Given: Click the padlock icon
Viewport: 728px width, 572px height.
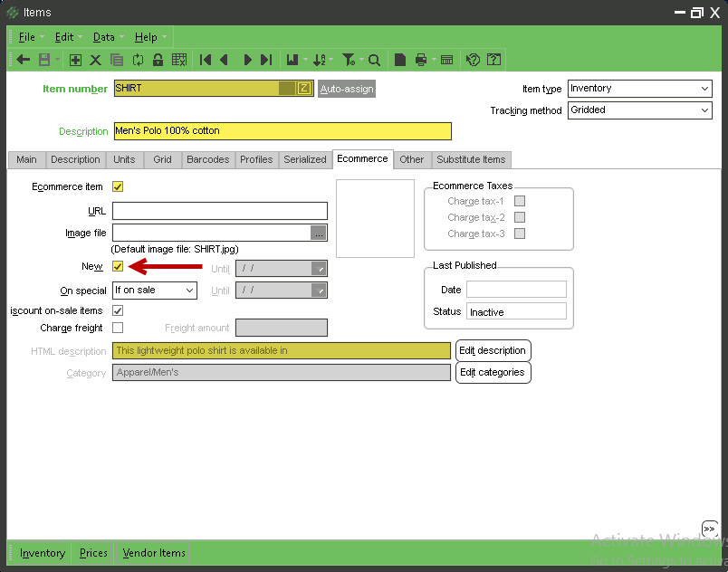Looking at the screenshot, I should tap(158, 60).
